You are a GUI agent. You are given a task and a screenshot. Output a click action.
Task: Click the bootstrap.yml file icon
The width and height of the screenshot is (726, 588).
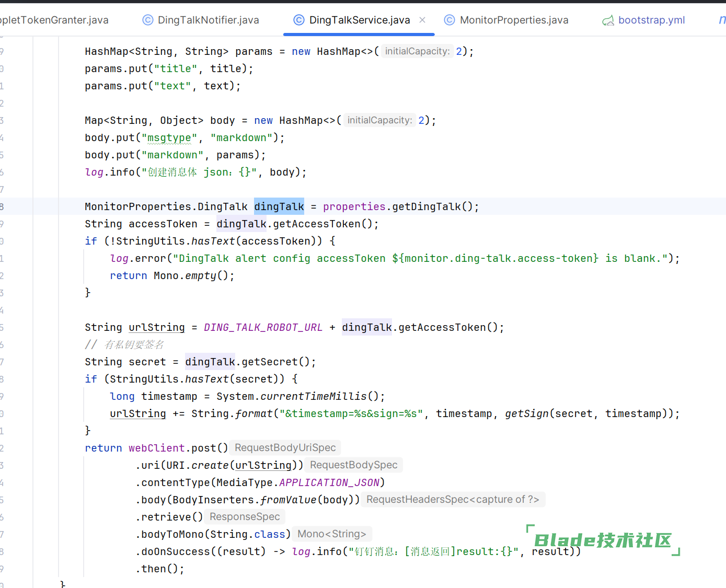[x=608, y=20]
